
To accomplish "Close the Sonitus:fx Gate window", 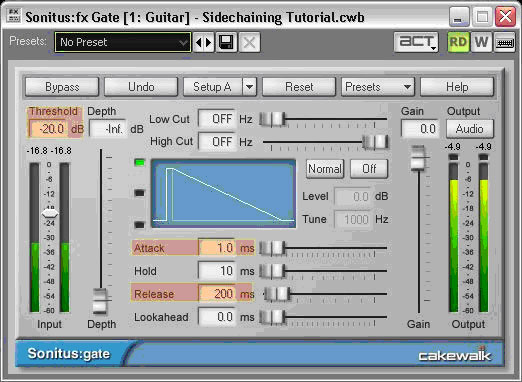I will point(505,17).
